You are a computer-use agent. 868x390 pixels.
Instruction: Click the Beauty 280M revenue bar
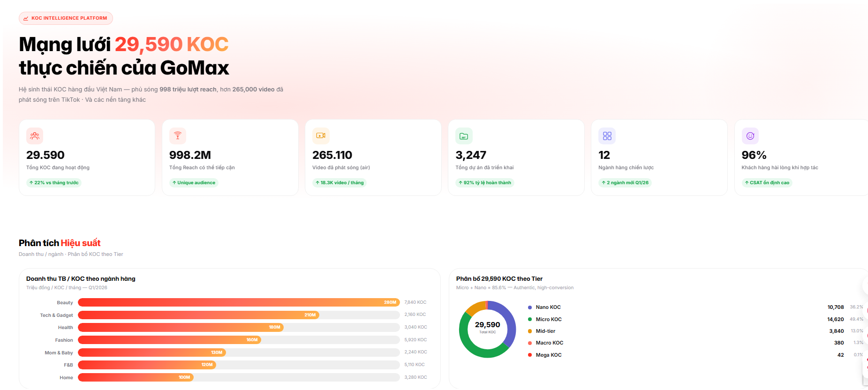[x=238, y=302]
